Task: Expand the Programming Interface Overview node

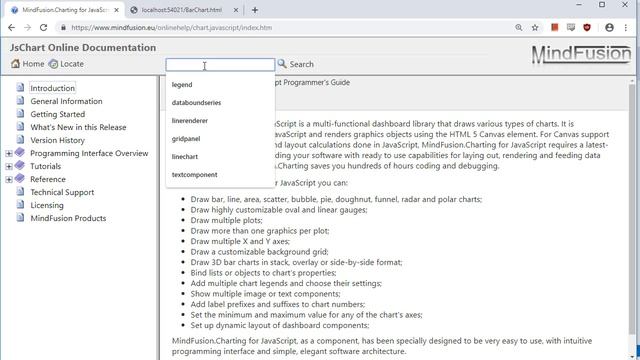Action: coord(9,153)
